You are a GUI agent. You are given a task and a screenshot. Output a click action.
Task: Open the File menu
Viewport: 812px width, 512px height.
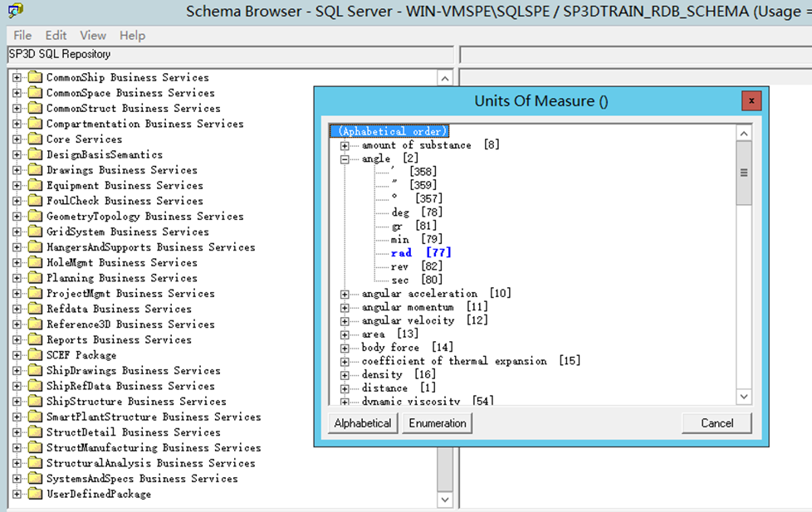[22, 35]
